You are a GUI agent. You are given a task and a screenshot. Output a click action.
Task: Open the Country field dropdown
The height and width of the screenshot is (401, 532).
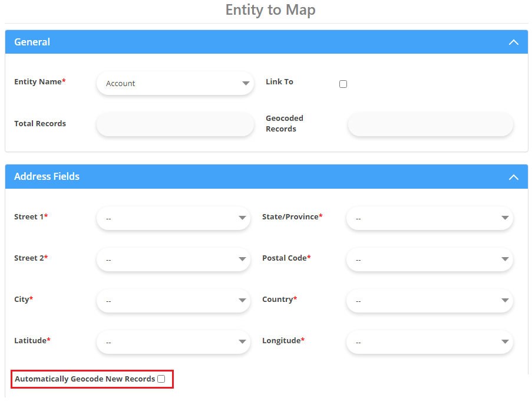click(429, 301)
